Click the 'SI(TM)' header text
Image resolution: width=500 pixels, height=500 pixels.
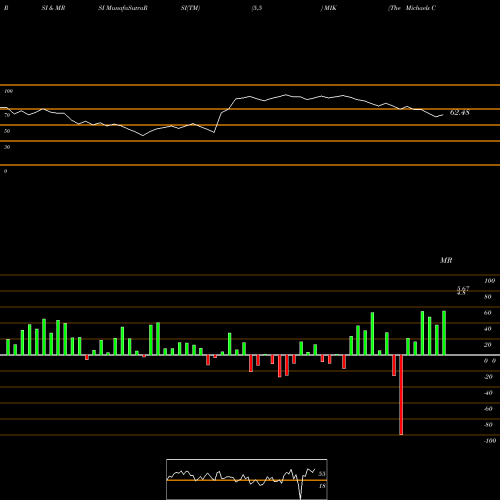point(190,8)
